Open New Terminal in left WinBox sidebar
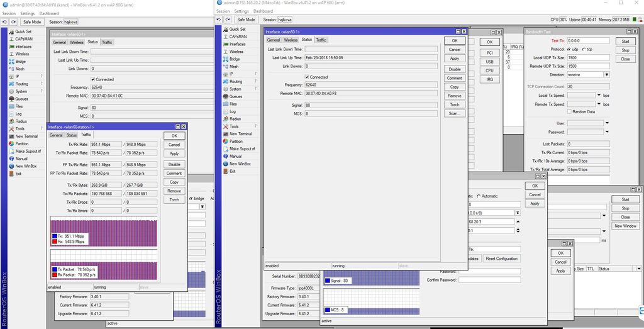Screen dimensions: 644x329 click(x=26, y=136)
